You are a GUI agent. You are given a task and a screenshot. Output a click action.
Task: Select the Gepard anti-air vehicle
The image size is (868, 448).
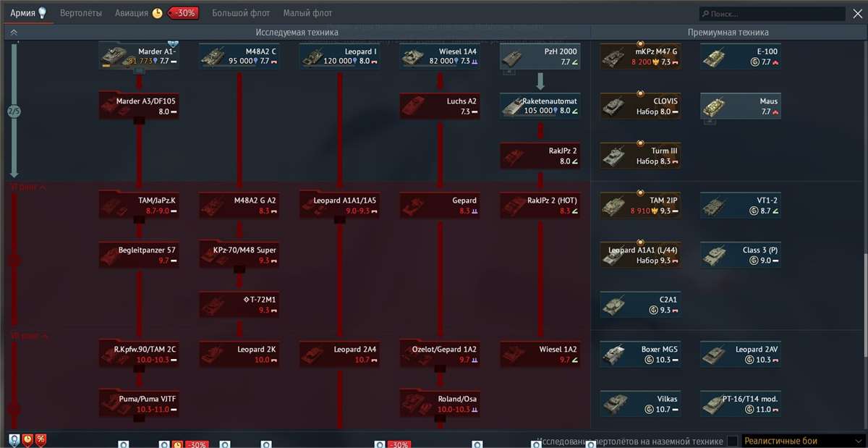[x=440, y=205]
